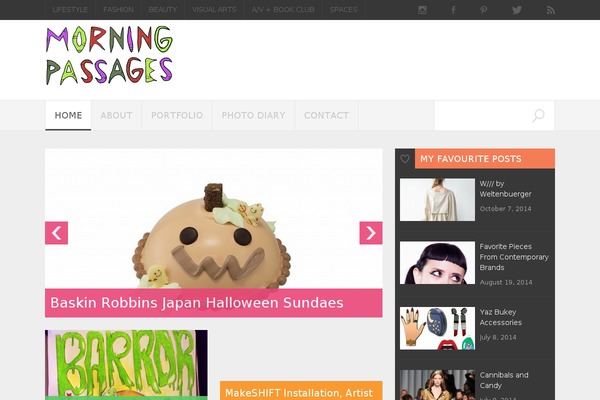Open the Yaz Bukey Accessories post link
600x400 pixels.
(501, 317)
